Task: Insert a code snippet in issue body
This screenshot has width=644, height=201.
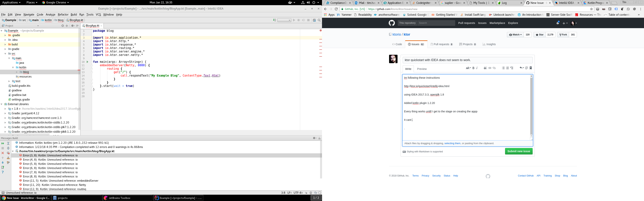Action: pyautogui.click(x=490, y=68)
